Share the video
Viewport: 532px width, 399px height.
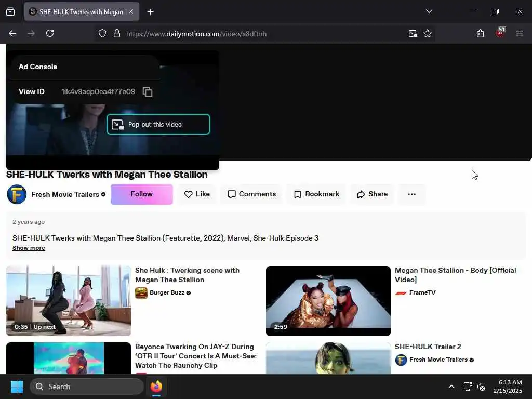point(372,194)
